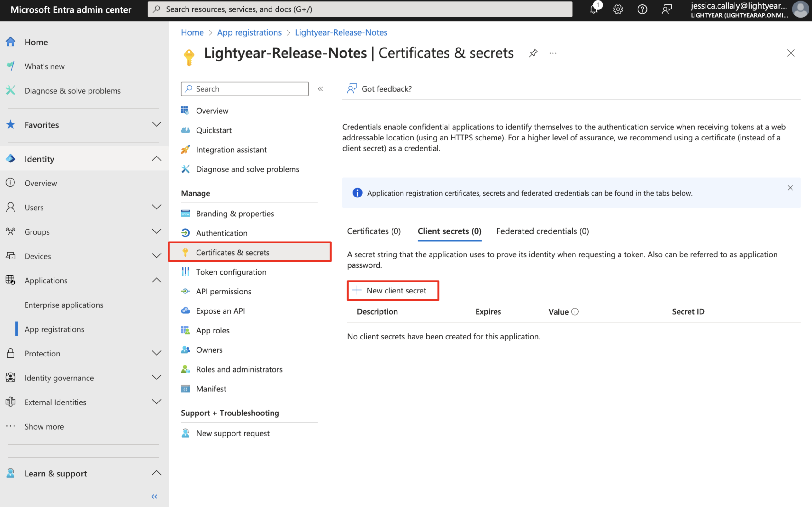Click the Value info icon
812x507 pixels.
575,311
